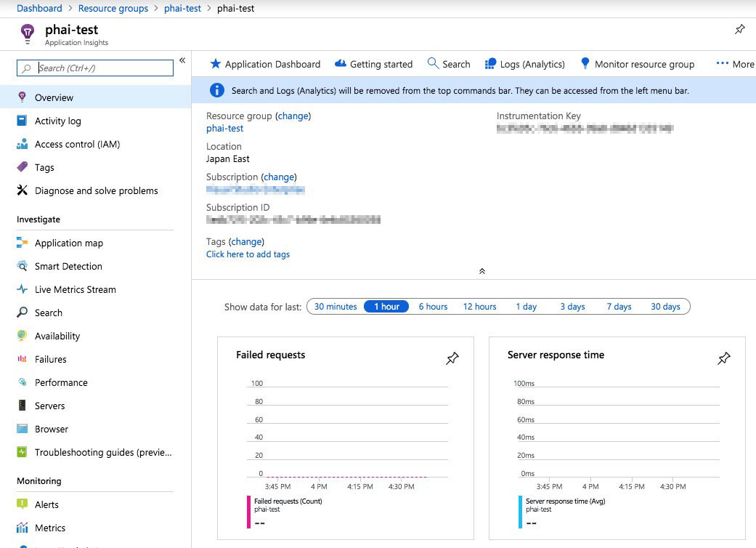Click the Overview lightbulb icon in sidebar
This screenshot has height=548, width=756.
pyautogui.click(x=22, y=97)
